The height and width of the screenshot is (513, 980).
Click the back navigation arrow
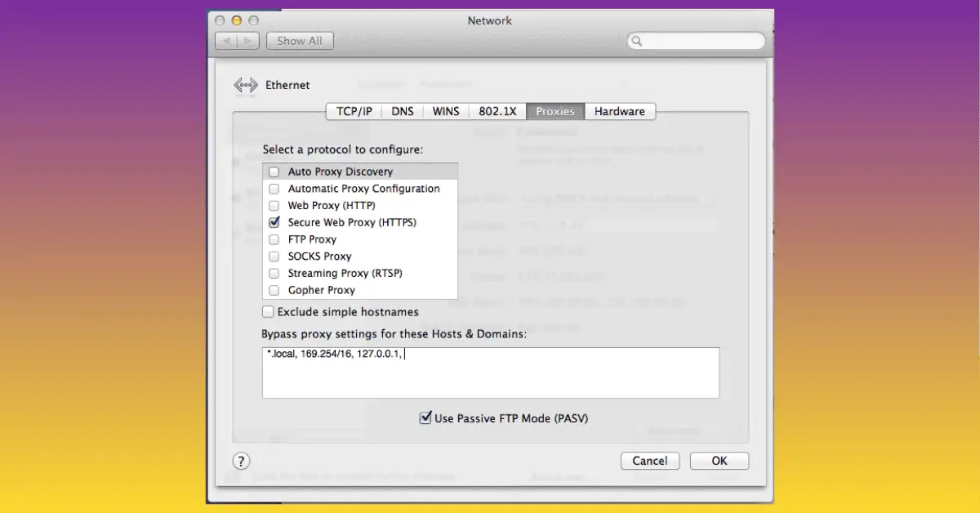[225, 40]
